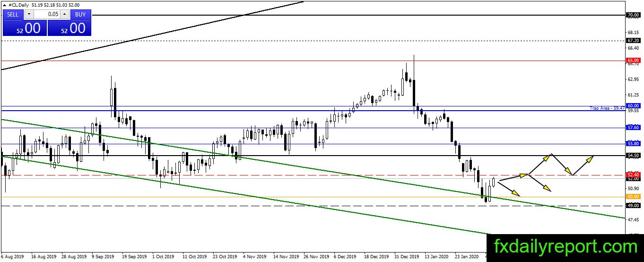This screenshot has width=644, height=262.
Task: Open the fxdailyreport.com watermark link
Action: point(566,246)
